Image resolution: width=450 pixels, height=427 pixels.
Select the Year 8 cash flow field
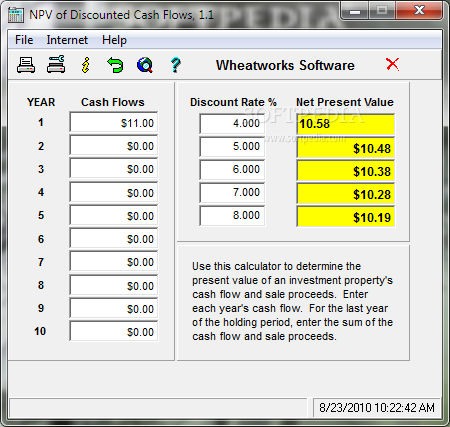113,285
